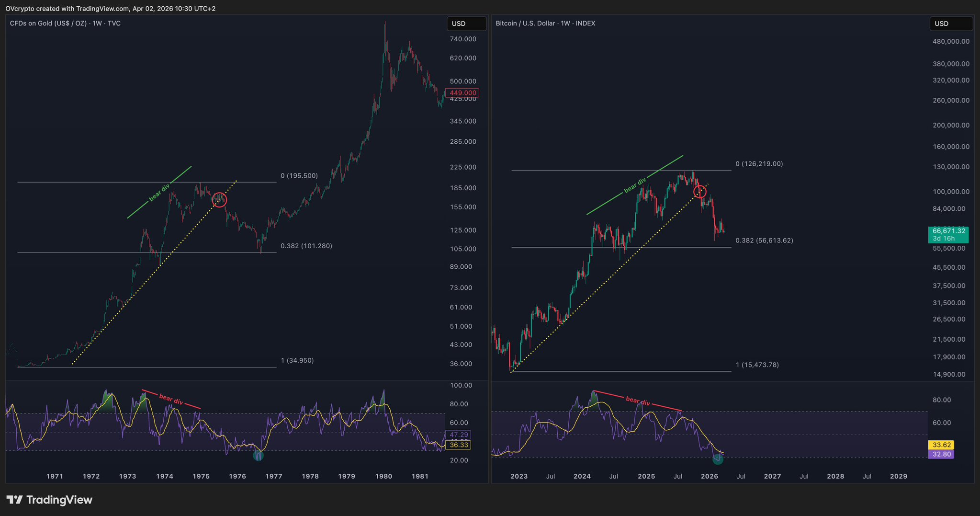Viewport: 980px width, 516px height.
Task: Select the yellow 33.62 RSI value label
Action: click(x=940, y=445)
